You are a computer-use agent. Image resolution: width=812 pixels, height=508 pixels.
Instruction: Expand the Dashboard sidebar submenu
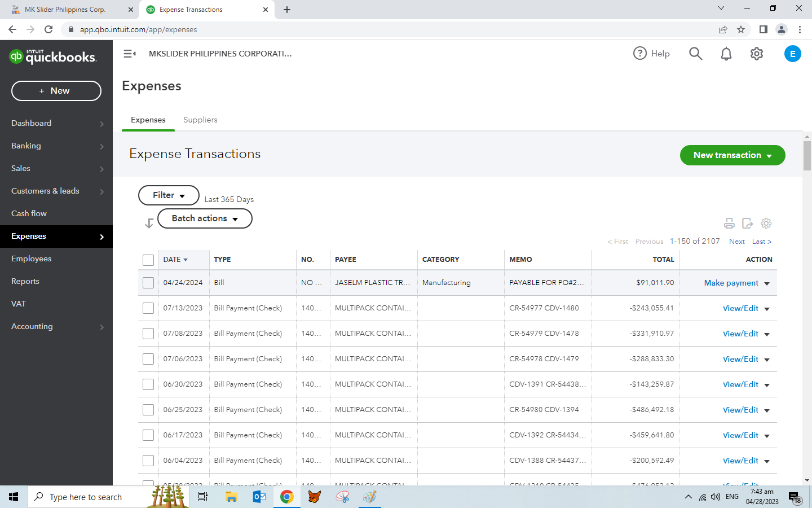[102, 124]
